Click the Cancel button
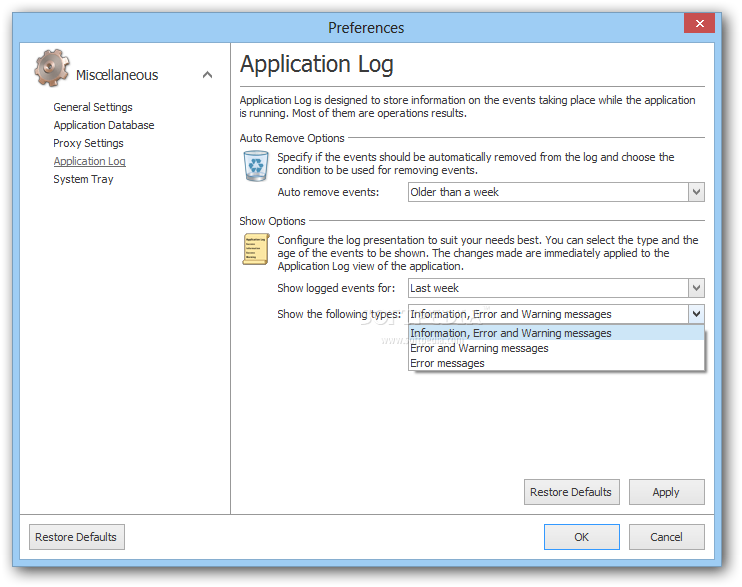 coord(666,537)
